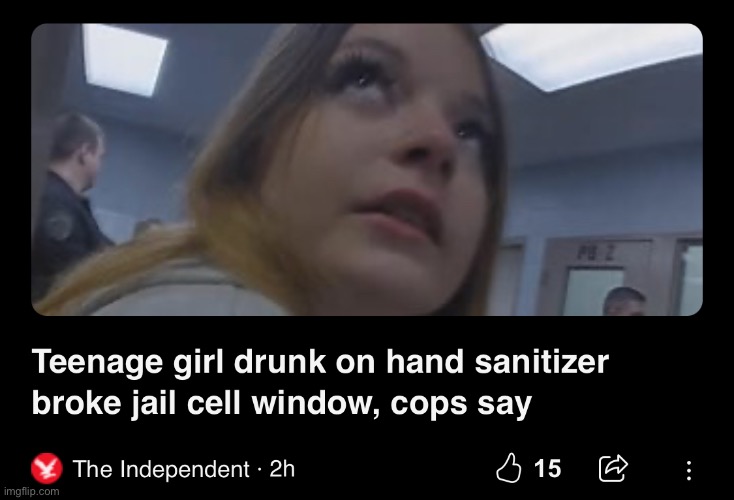Image resolution: width=734 pixels, height=500 pixels.
Task: Open the three-dot more options menu
Action: (x=689, y=471)
